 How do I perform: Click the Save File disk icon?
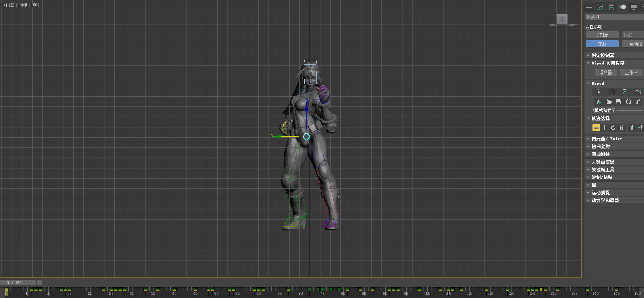point(619,102)
